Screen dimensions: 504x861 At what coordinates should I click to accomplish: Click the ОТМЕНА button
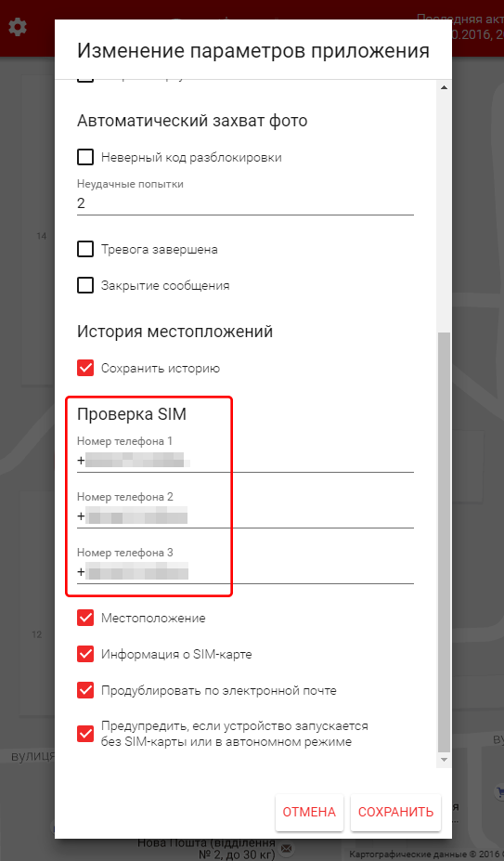click(x=309, y=812)
